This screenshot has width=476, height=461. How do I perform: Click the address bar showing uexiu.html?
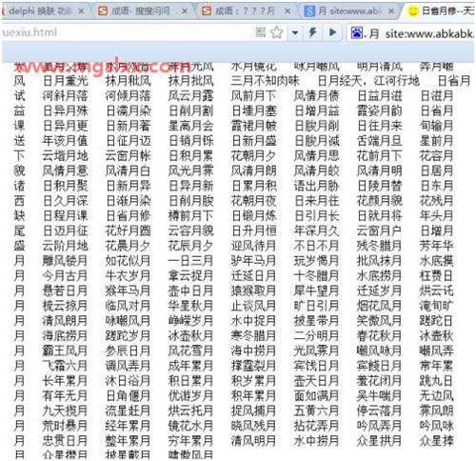coord(127,32)
